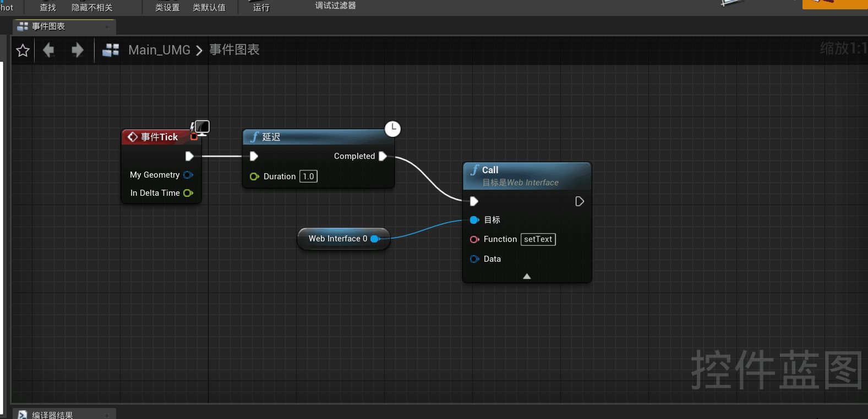Close the 编译器结果 tab

107,415
